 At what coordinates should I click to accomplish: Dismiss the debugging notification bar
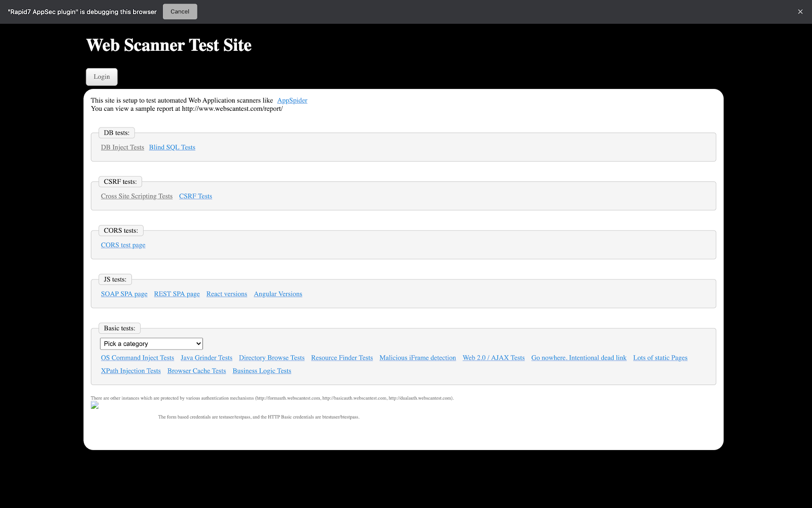tap(800, 12)
